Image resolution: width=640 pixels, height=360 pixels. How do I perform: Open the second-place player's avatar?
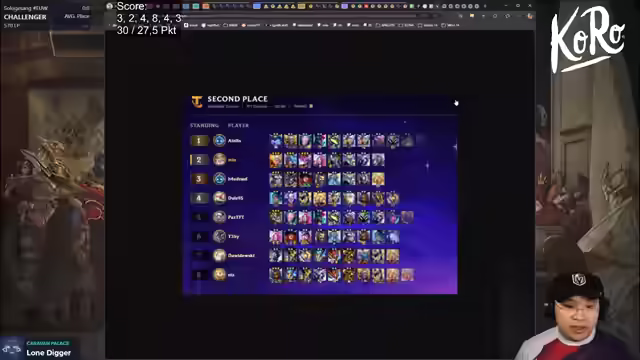219,160
